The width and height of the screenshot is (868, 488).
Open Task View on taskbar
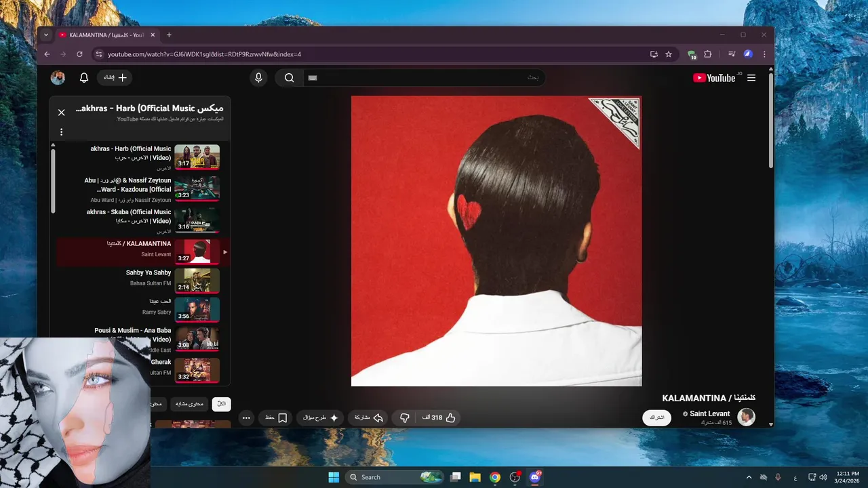pyautogui.click(x=456, y=477)
